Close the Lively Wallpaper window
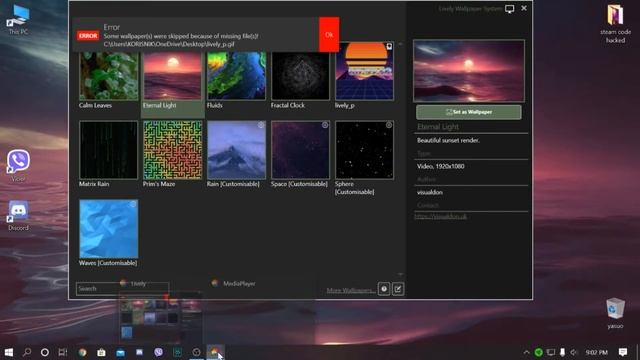 click(x=524, y=8)
